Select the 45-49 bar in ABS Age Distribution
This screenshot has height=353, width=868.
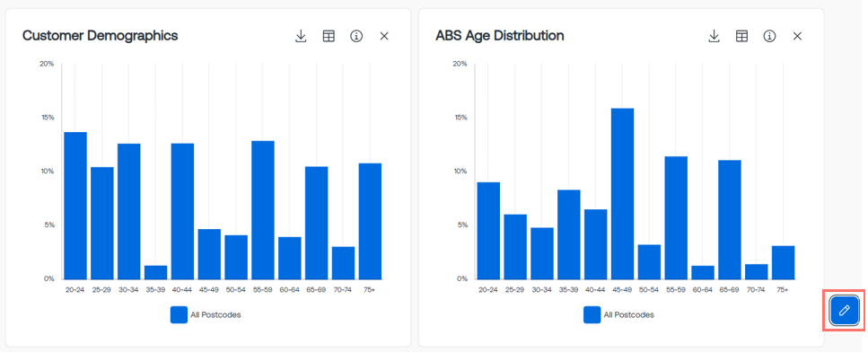click(622, 193)
